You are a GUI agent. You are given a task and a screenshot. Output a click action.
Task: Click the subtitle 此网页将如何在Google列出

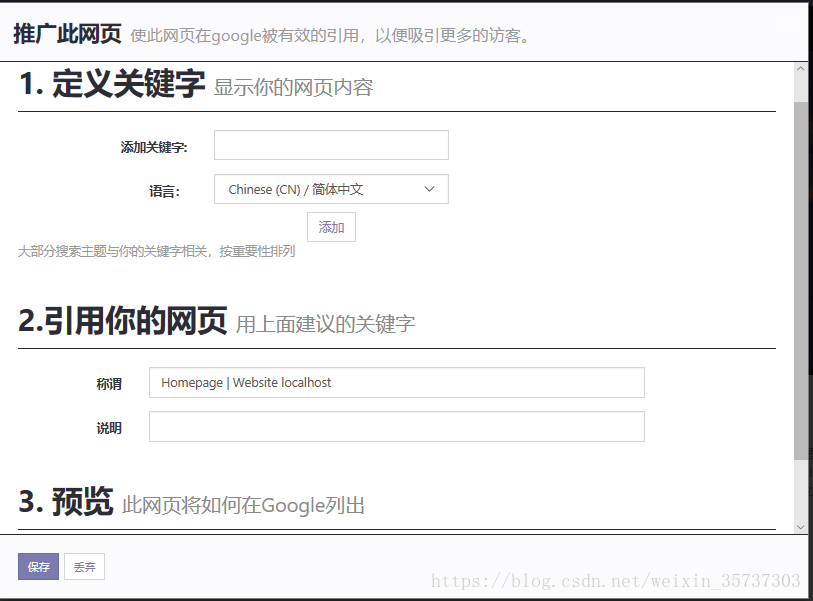click(243, 505)
